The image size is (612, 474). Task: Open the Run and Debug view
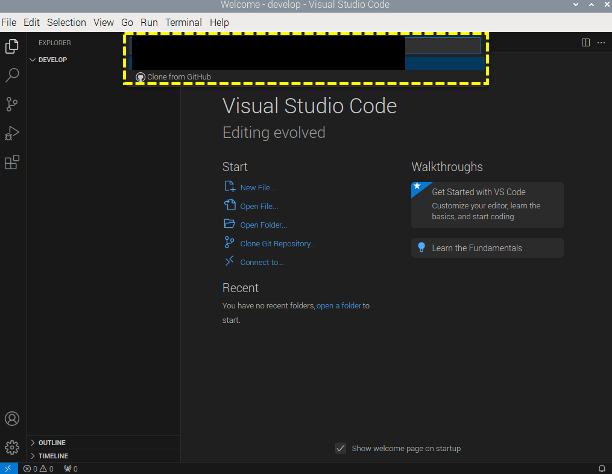click(12, 133)
